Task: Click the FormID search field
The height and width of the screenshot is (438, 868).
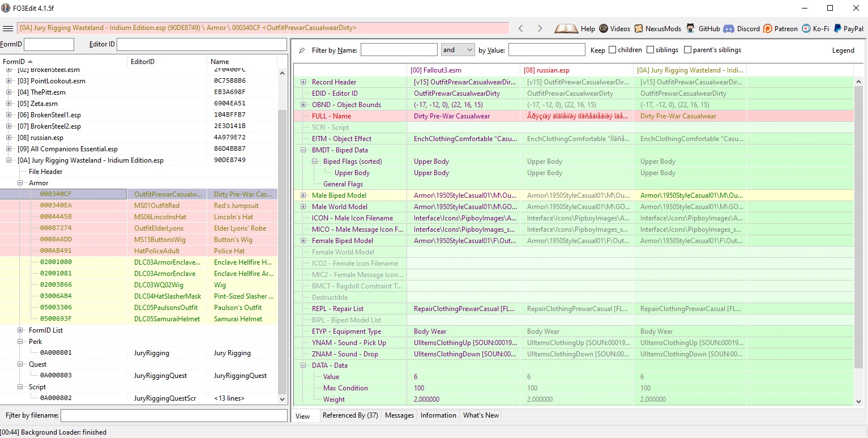Action: tap(49, 44)
